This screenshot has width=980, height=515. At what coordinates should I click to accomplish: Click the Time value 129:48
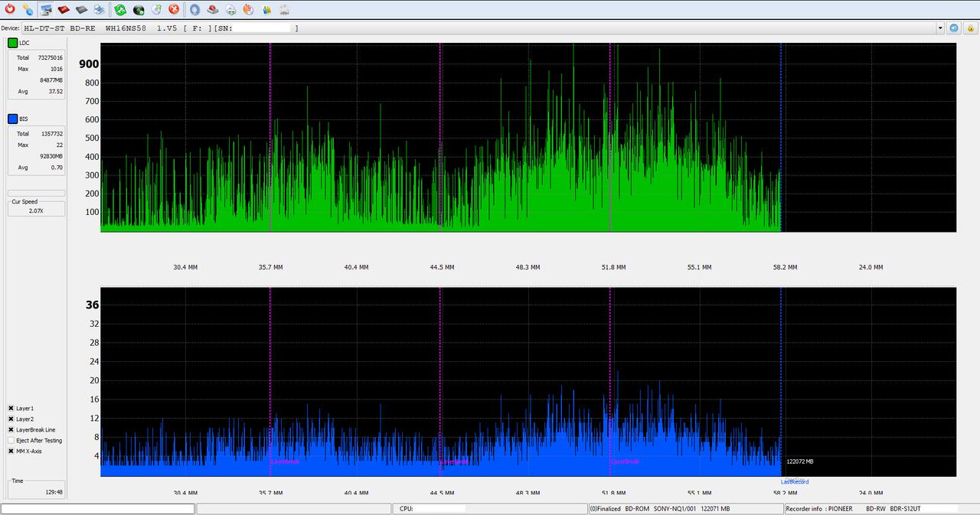(54, 492)
